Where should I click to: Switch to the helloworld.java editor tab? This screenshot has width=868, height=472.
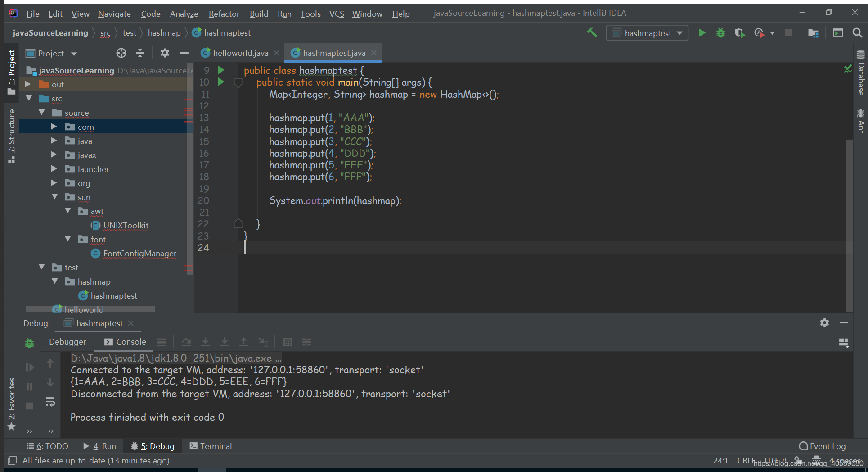tap(240, 53)
